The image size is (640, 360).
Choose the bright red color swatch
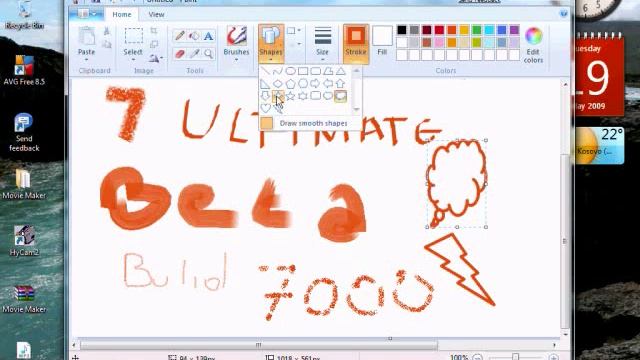[439, 30]
